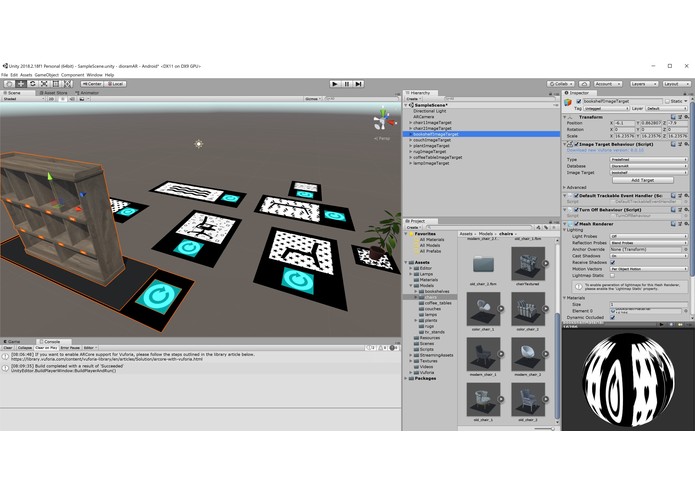Open the Type Predefined dropdown
695x494 pixels.
pos(649,159)
